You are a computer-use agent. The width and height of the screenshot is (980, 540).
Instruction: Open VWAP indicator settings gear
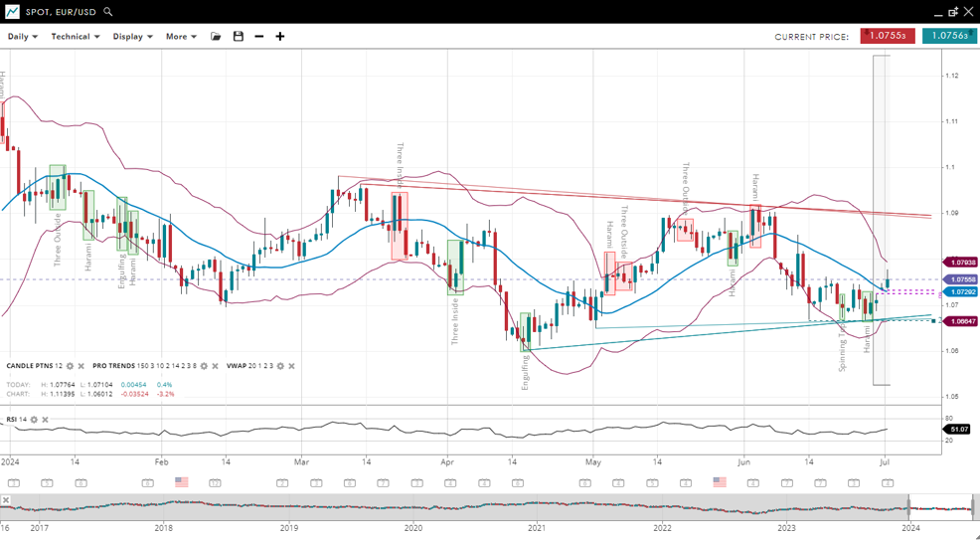(x=280, y=366)
